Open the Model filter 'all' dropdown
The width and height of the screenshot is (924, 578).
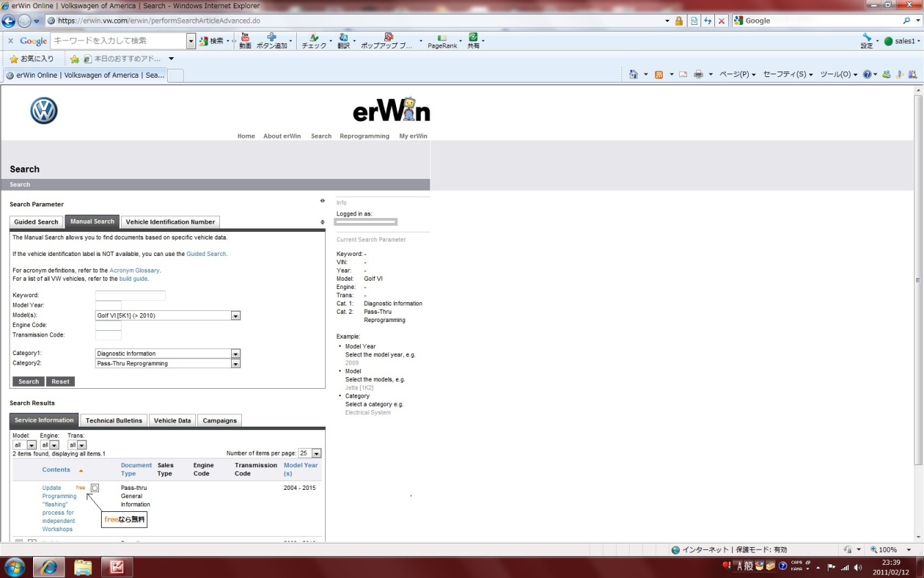click(32, 445)
